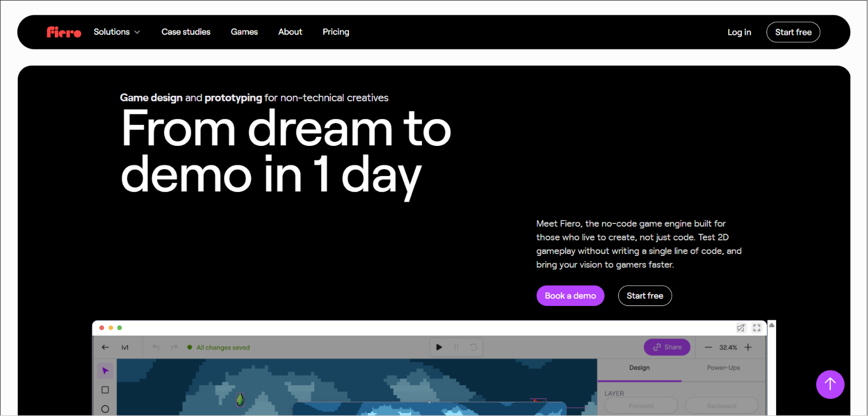Screen dimensions: 868x416
Task: Click the Log in link
Action: click(739, 32)
